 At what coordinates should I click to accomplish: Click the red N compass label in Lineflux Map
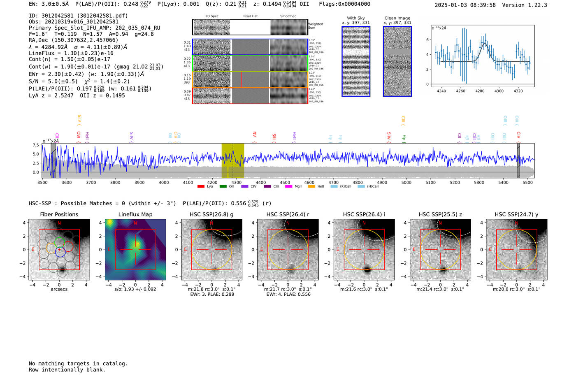click(x=135, y=223)
